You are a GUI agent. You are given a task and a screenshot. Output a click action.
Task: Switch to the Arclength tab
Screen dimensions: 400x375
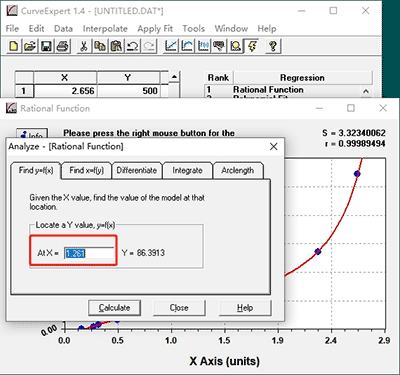(238, 170)
